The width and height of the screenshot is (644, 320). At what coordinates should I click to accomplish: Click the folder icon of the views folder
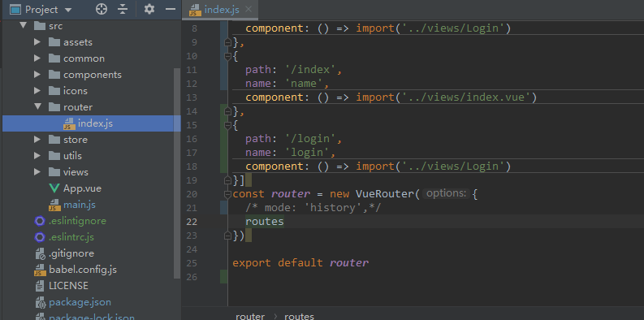(54, 171)
